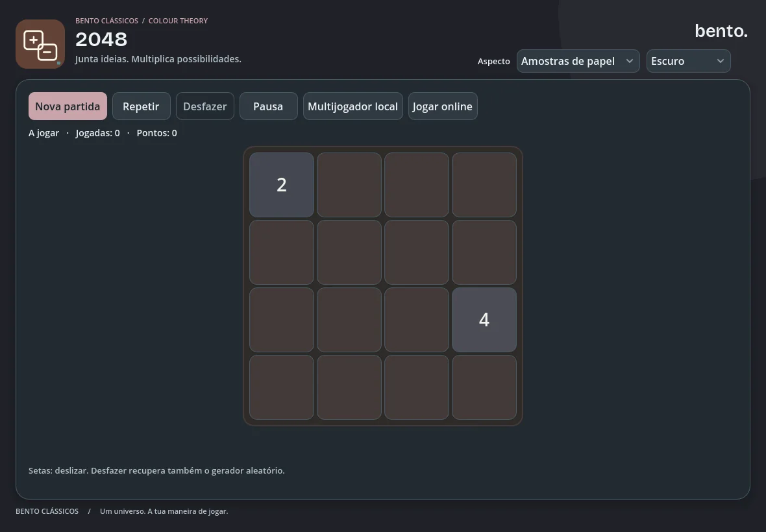
Task: Pause the game with Pausa
Action: 268,106
